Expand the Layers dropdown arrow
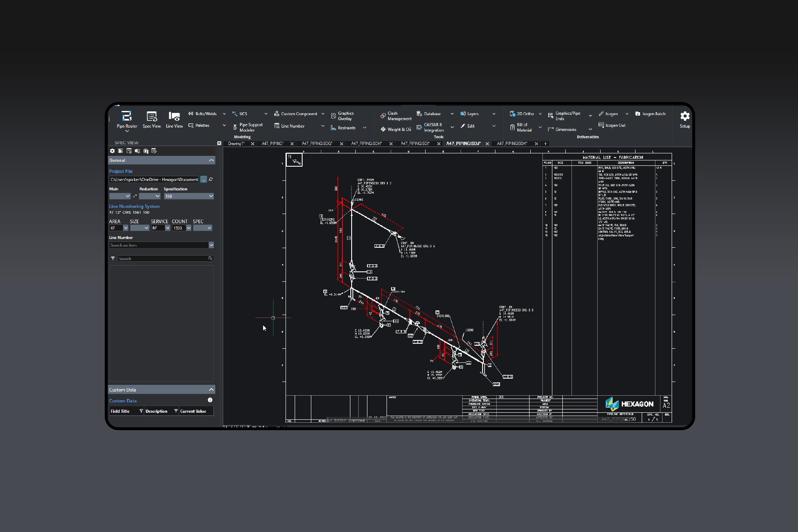The image size is (798, 532). coord(494,113)
